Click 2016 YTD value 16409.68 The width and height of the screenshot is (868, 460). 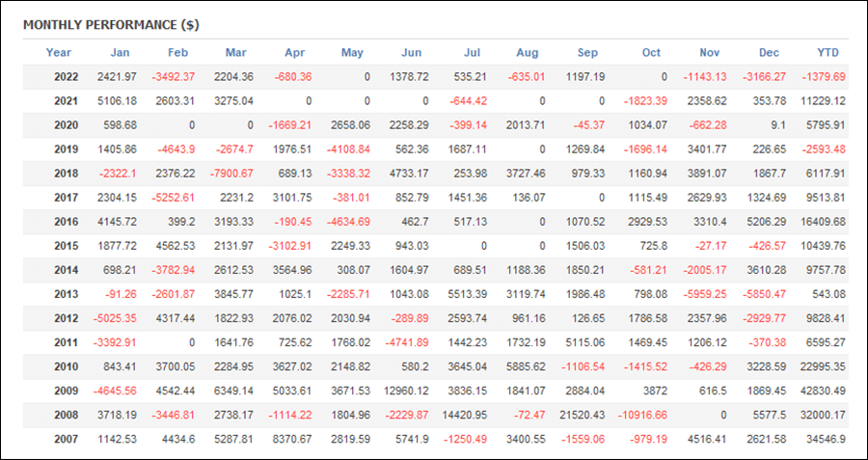coord(824,222)
